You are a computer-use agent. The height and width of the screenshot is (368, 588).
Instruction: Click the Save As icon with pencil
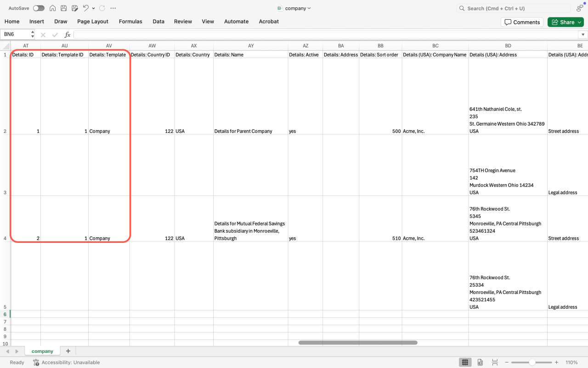[74, 8]
